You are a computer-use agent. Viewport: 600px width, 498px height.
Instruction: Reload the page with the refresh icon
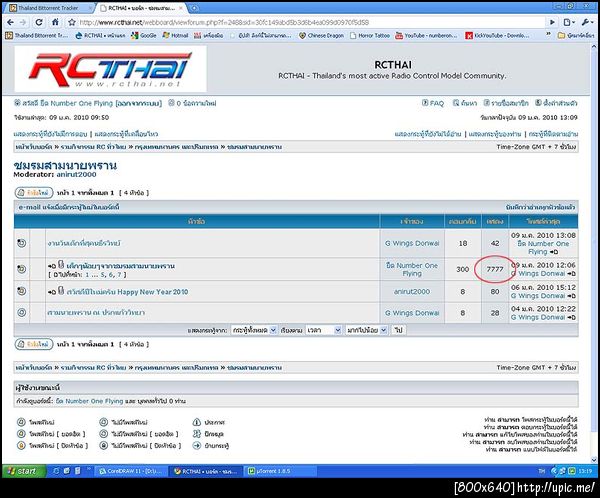[x=39, y=22]
